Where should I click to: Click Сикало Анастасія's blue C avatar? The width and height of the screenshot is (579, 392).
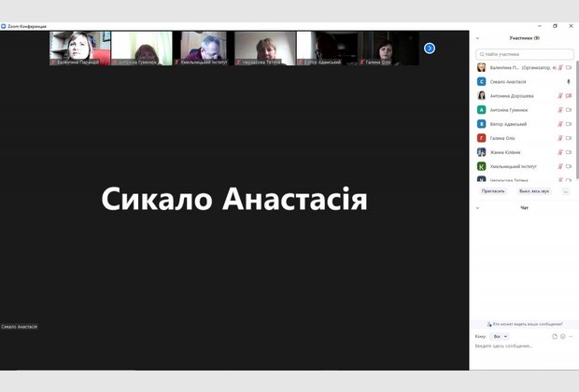pos(481,81)
